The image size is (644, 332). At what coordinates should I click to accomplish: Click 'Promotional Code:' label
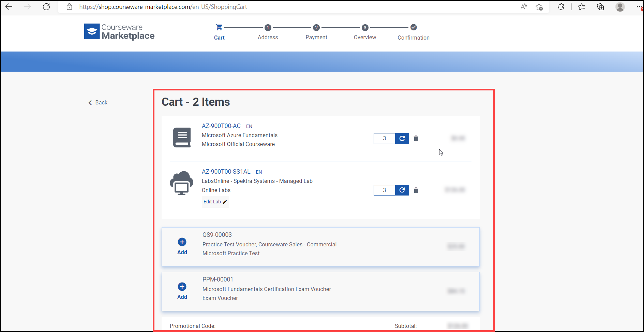(193, 326)
